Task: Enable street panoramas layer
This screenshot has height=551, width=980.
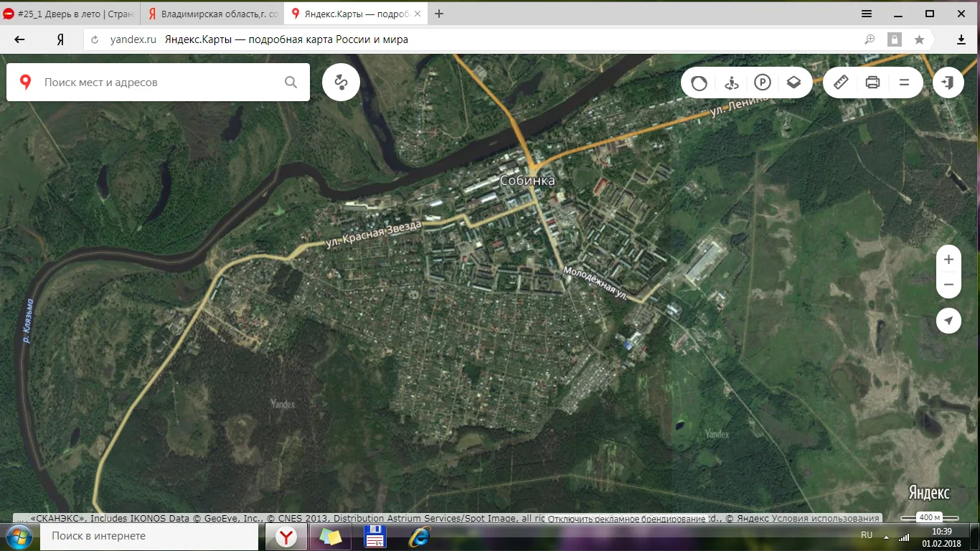Action: 731,83
